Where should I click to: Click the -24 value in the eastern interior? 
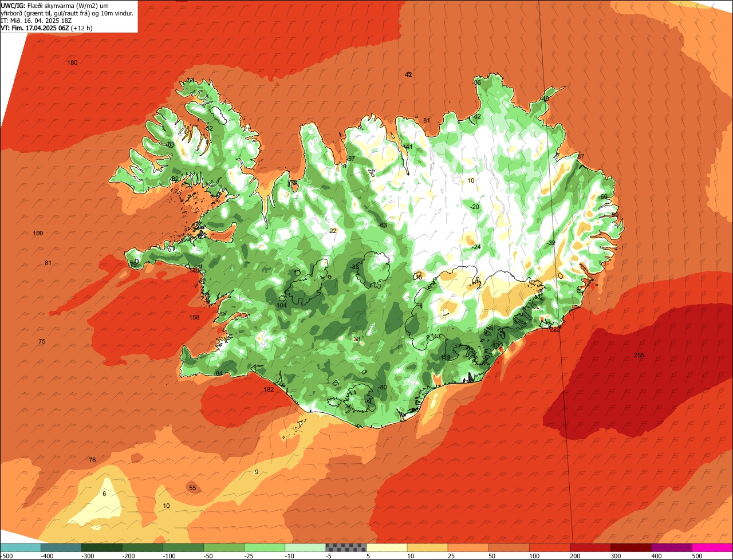[x=475, y=247]
